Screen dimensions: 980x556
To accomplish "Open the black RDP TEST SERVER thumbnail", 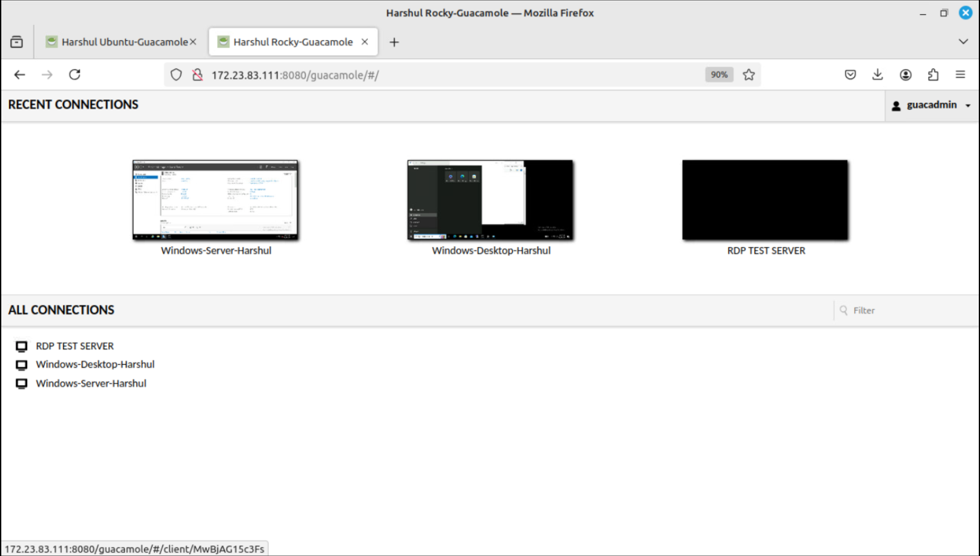I will pyautogui.click(x=765, y=200).
